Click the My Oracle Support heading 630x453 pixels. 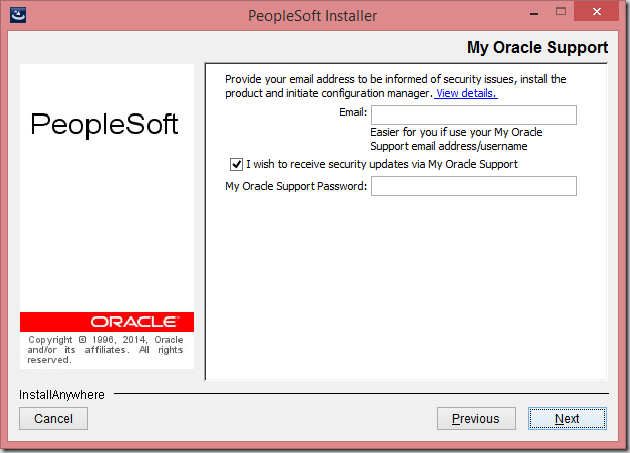pyautogui.click(x=537, y=47)
